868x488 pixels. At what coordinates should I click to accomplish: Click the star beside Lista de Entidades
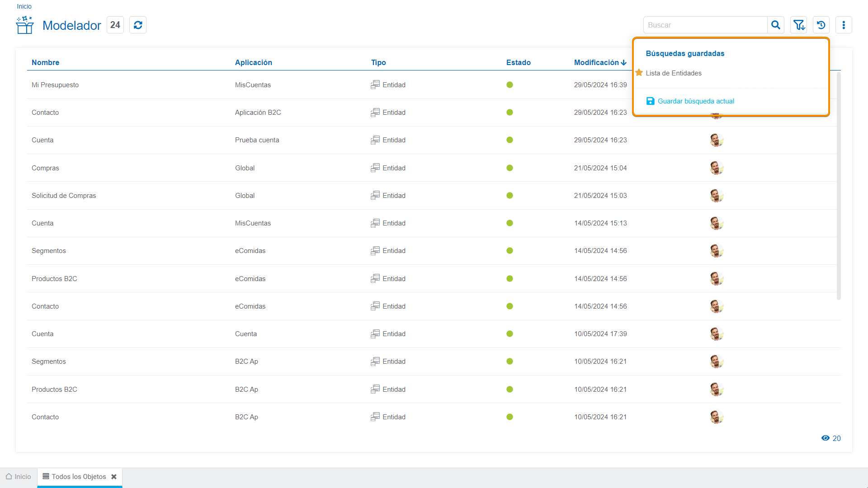click(x=639, y=73)
